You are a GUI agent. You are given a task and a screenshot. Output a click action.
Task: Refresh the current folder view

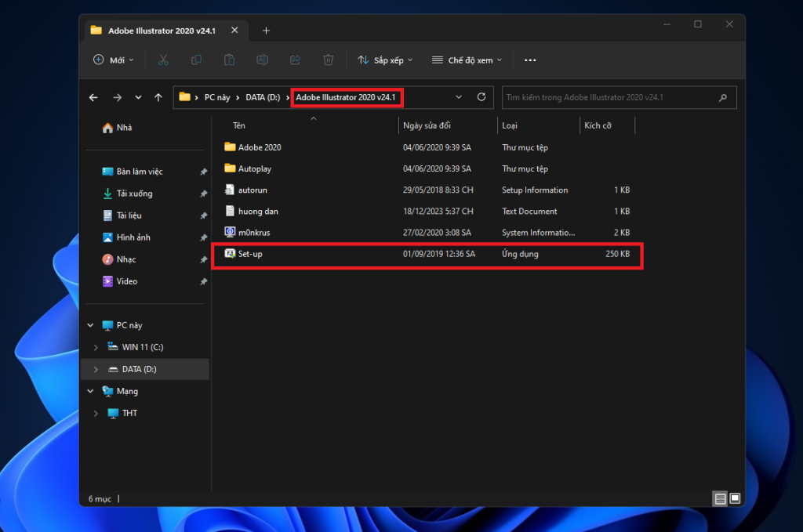pyautogui.click(x=481, y=96)
